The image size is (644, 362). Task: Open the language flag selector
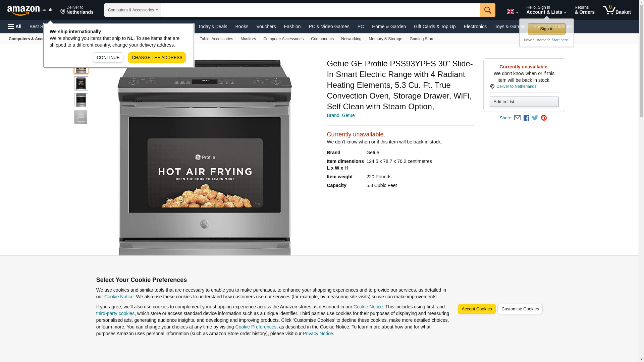(512, 12)
